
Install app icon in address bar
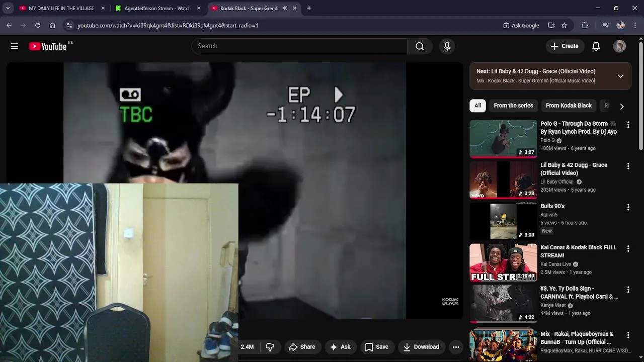[551, 25]
